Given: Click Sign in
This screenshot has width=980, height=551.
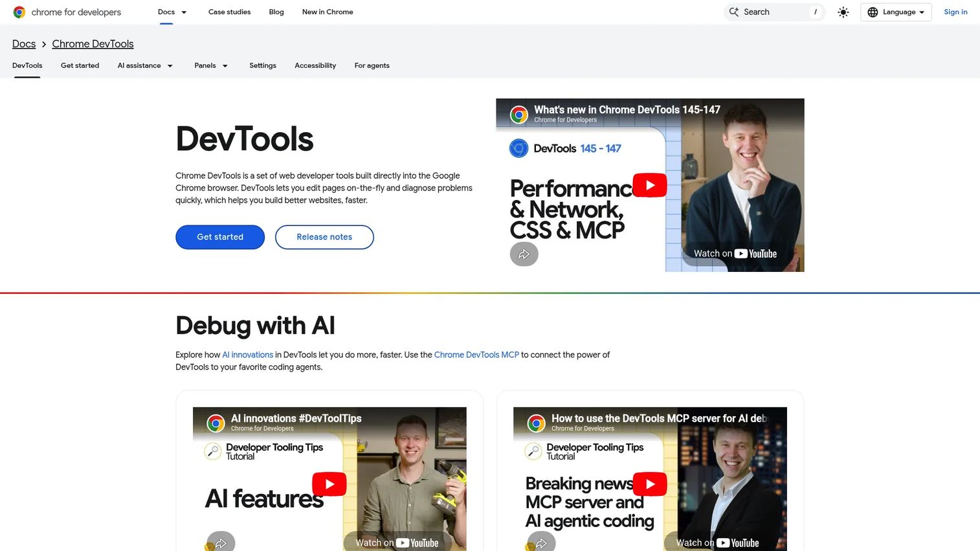Looking at the screenshot, I should click(955, 12).
